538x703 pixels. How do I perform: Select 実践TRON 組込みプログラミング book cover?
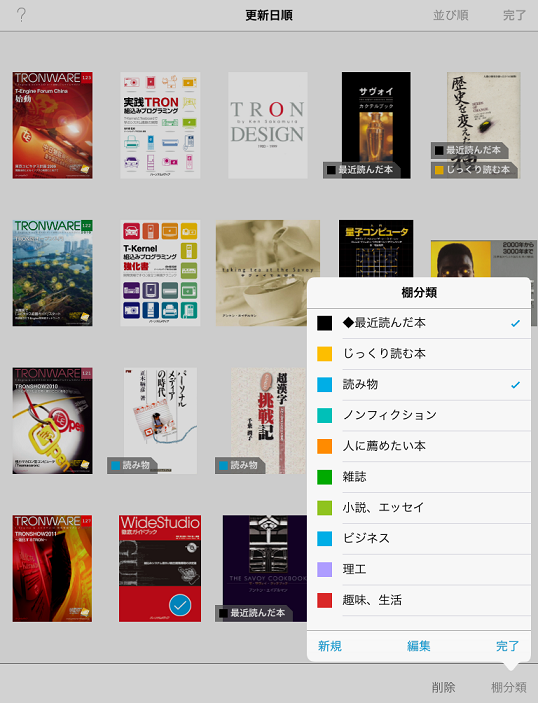(160, 125)
